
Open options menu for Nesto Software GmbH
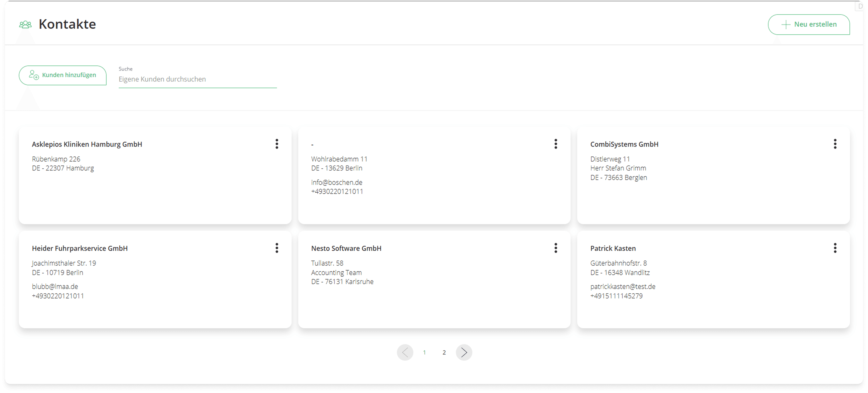[x=556, y=248]
